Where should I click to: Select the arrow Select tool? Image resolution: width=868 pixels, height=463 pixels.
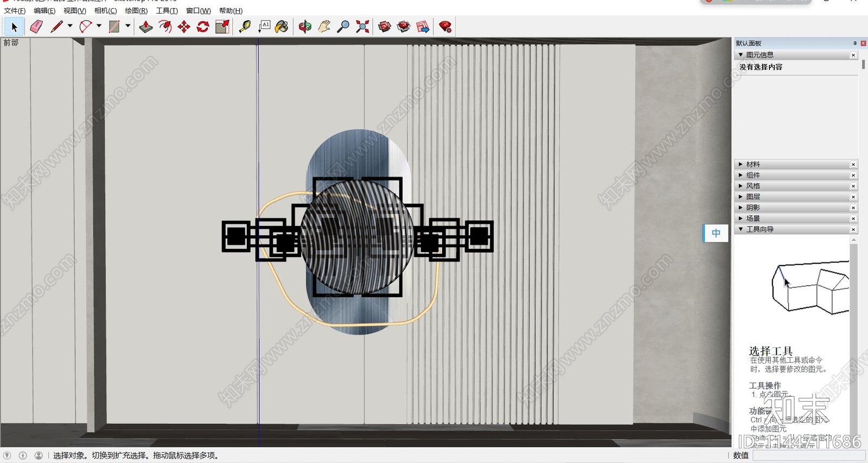click(x=14, y=27)
